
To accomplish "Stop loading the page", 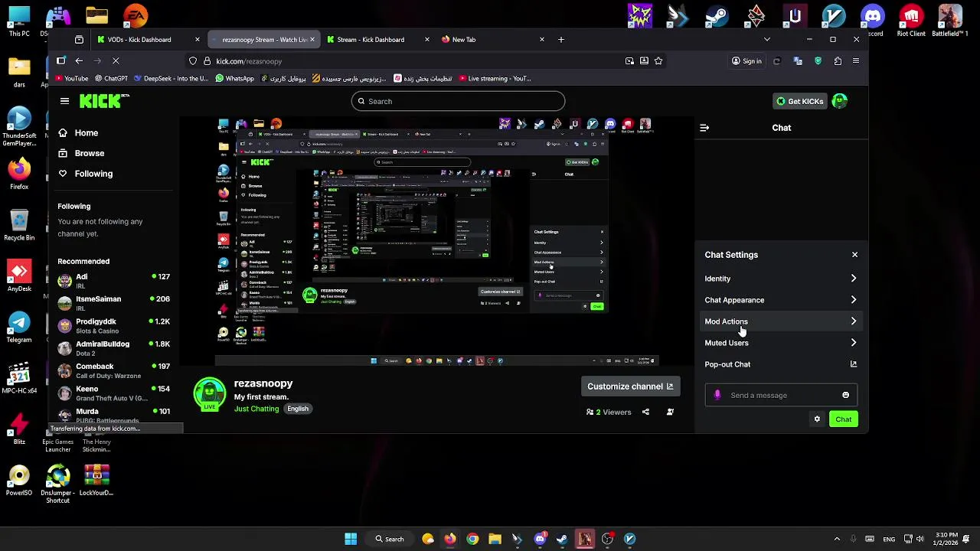I will tap(116, 61).
